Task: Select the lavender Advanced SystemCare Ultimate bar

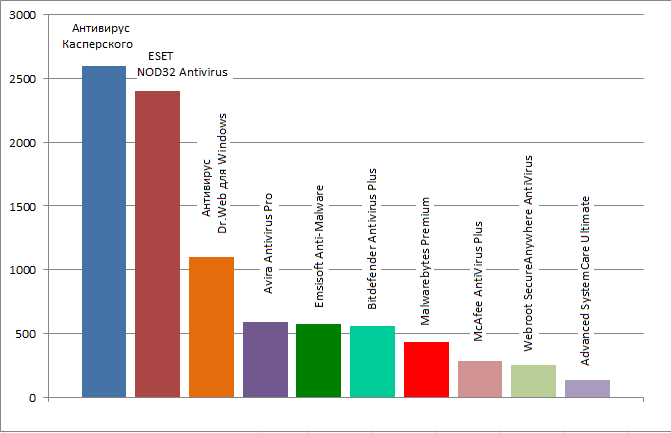Action: (587, 389)
